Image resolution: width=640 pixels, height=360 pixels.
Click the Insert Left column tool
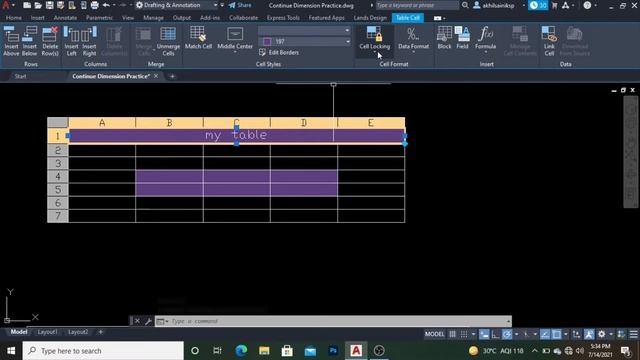(x=71, y=41)
